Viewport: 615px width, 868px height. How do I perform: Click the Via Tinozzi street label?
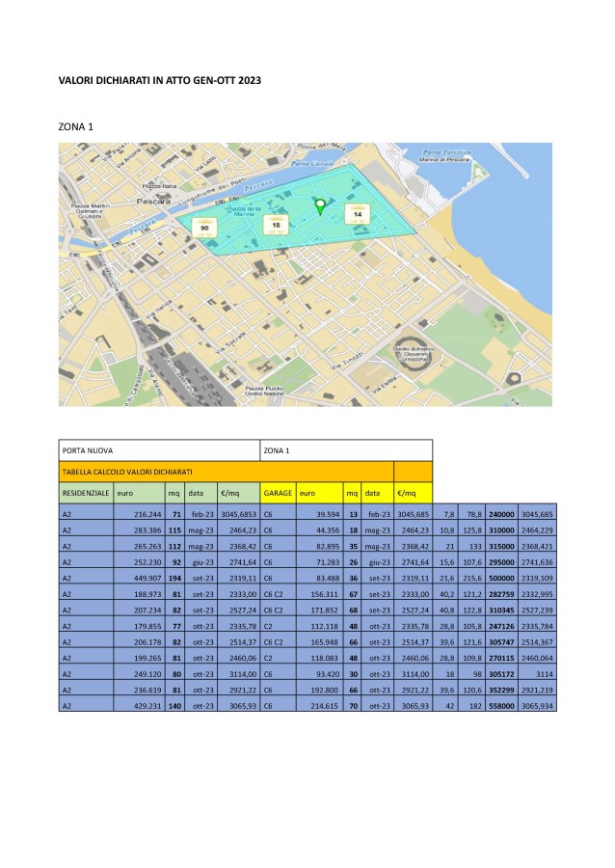pos(347,361)
